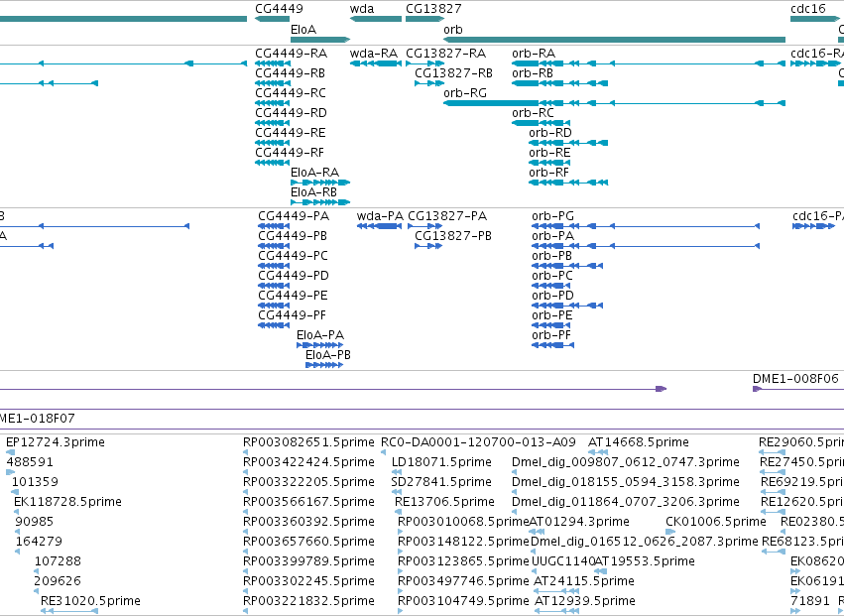Click the orb-RA transcript label
This screenshot has height=616, width=844.
(534, 54)
